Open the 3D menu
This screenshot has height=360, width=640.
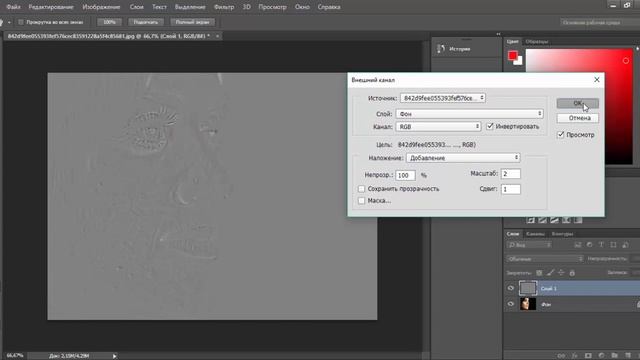[247, 7]
